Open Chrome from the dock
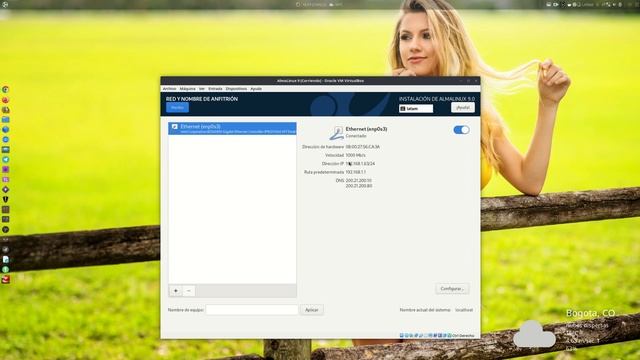 [5, 89]
